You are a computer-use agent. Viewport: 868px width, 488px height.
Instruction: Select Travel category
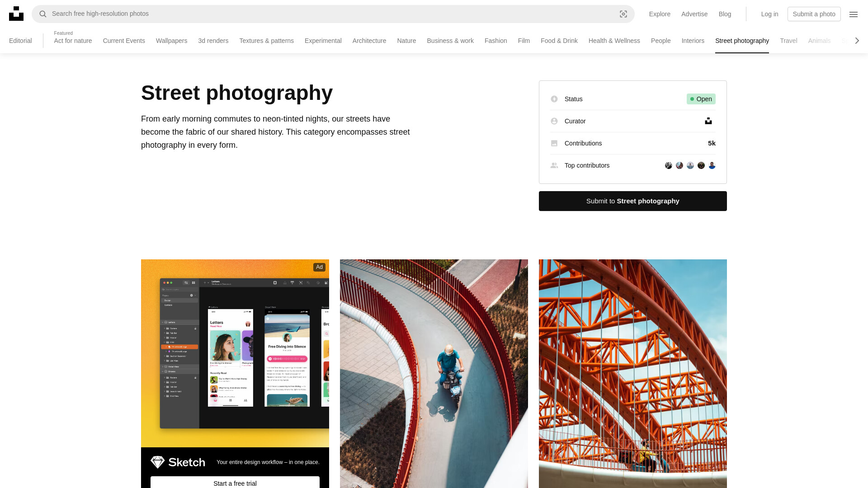(788, 41)
